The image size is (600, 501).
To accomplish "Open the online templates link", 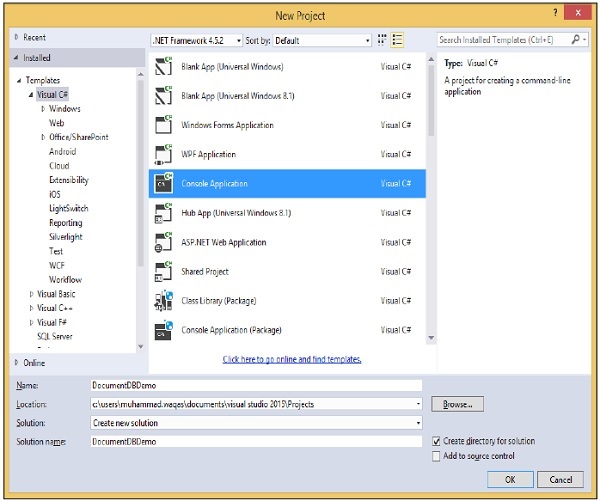I will click(x=292, y=359).
